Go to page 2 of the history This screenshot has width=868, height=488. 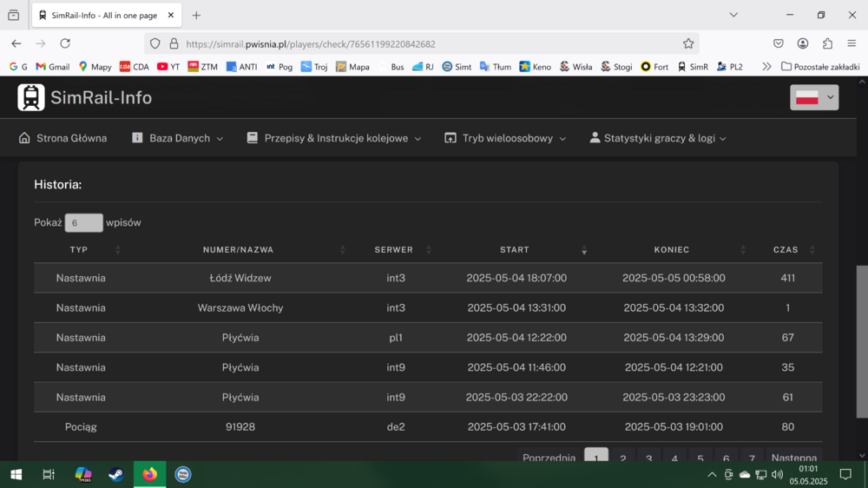(x=622, y=458)
